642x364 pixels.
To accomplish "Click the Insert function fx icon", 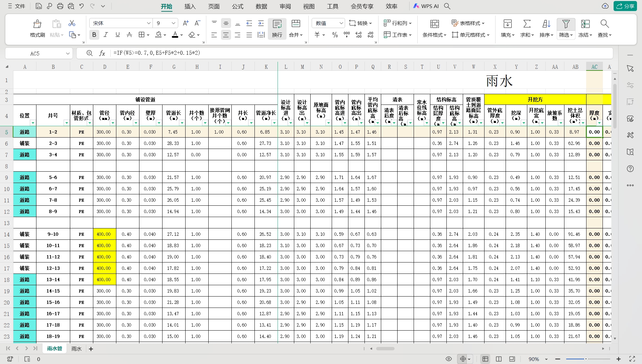I will [102, 53].
